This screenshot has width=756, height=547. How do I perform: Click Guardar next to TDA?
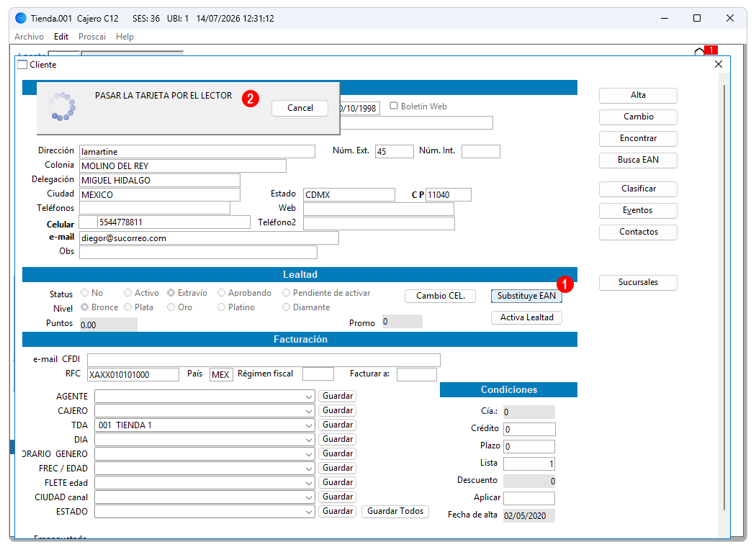(x=338, y=425)
